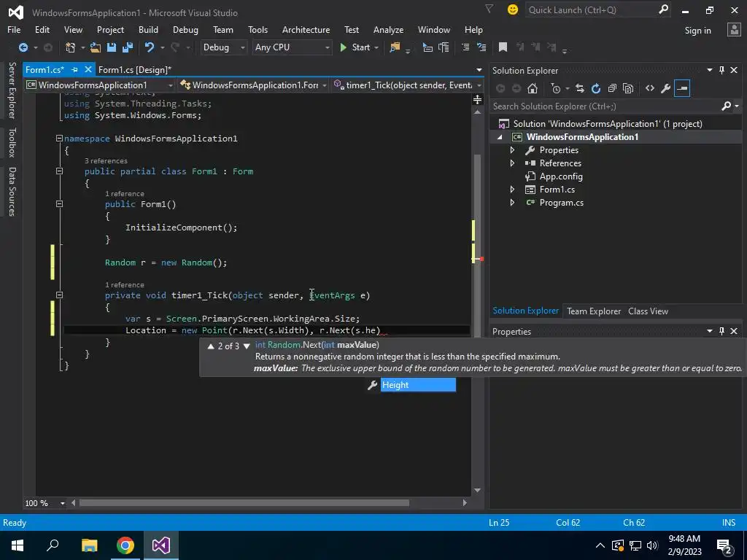
Task: Toggle auto-hide pin on Properties panel
Action: [721, 331]
